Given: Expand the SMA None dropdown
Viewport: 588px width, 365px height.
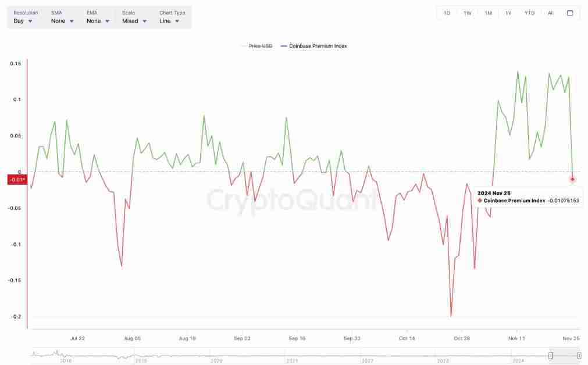Looking at the screenshot, I should tap(62, 21).
